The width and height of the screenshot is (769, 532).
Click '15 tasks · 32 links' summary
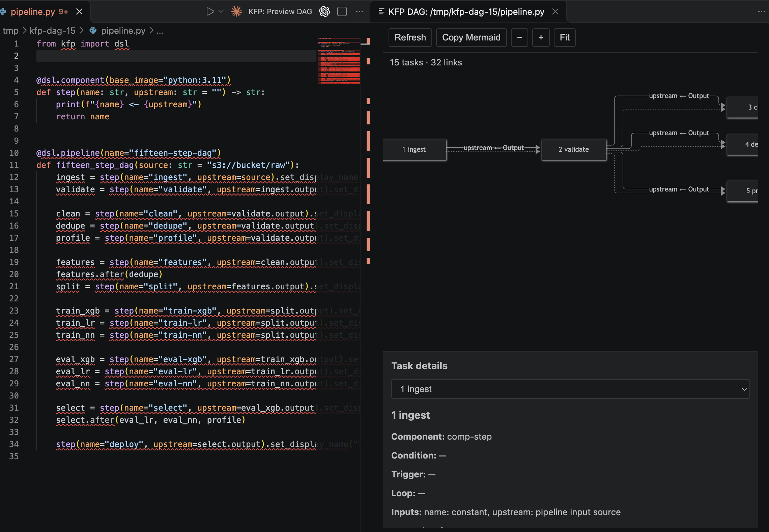[x=426, y=62]
